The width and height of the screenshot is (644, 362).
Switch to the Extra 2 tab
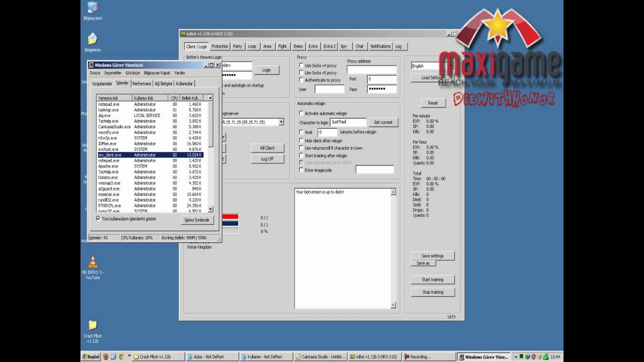coord(330,46)
